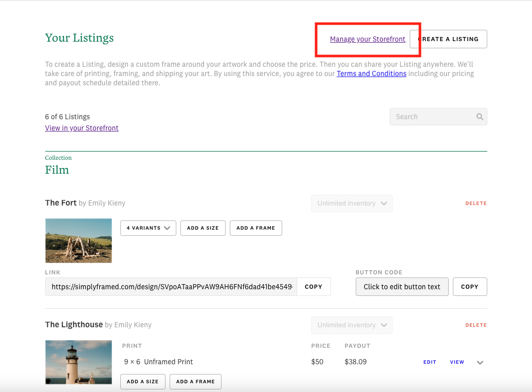The width and height of the screenshot is (532, 392).
Task: Focus the listings Search field
Action: coord(432,117)
